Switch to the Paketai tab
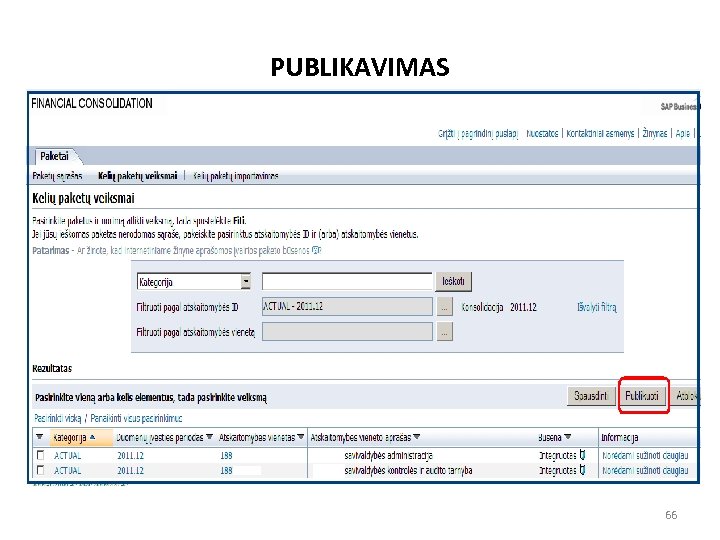This screenshot has width=720, height=540. (x=54, y=156)
